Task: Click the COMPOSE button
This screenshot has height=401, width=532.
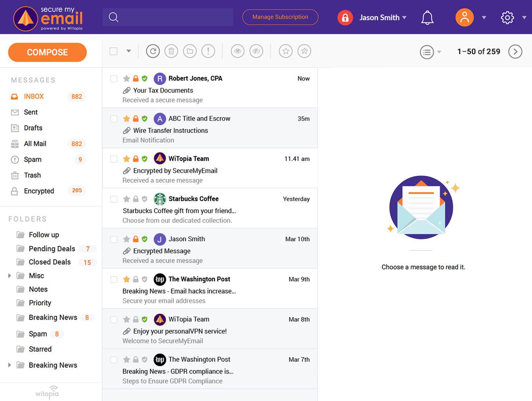Action: click(47, 52)
